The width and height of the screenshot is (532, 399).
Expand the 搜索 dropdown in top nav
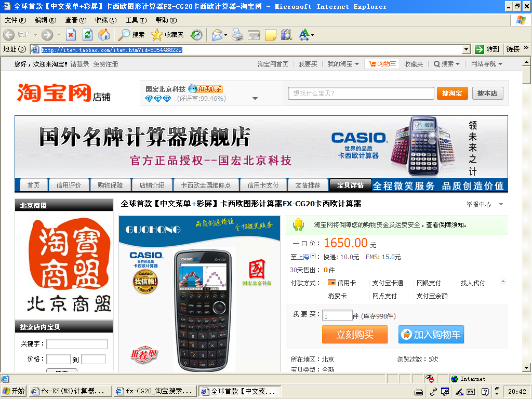tap(458, 64)
